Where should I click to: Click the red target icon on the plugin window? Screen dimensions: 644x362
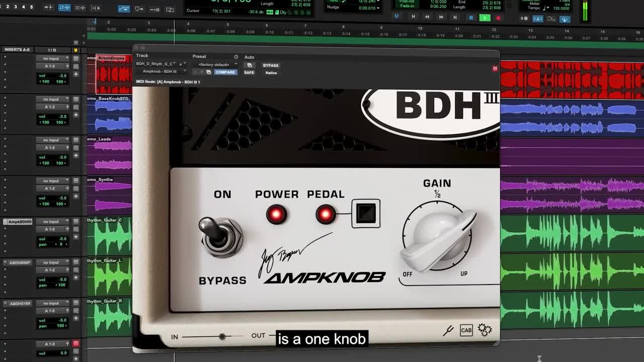point(495,68)
